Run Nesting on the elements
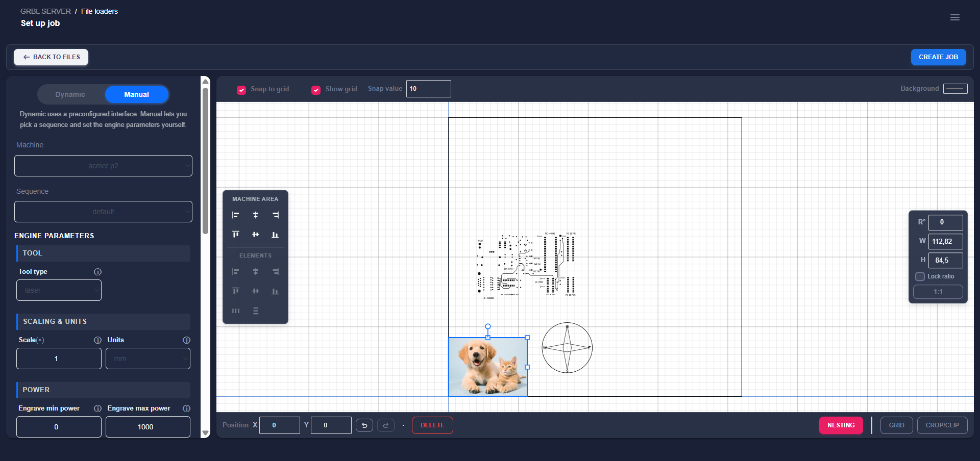The width and height of the screenshot is (980, 461). tap(841, 425)
